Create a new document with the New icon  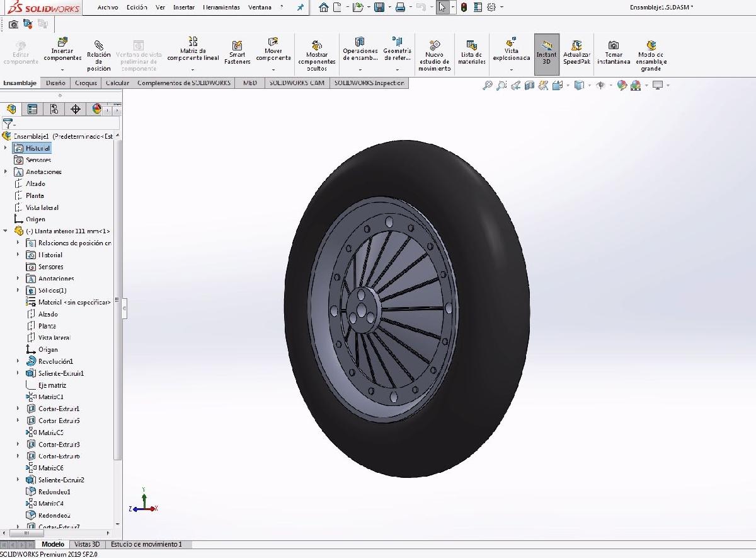tap(338, 8)
